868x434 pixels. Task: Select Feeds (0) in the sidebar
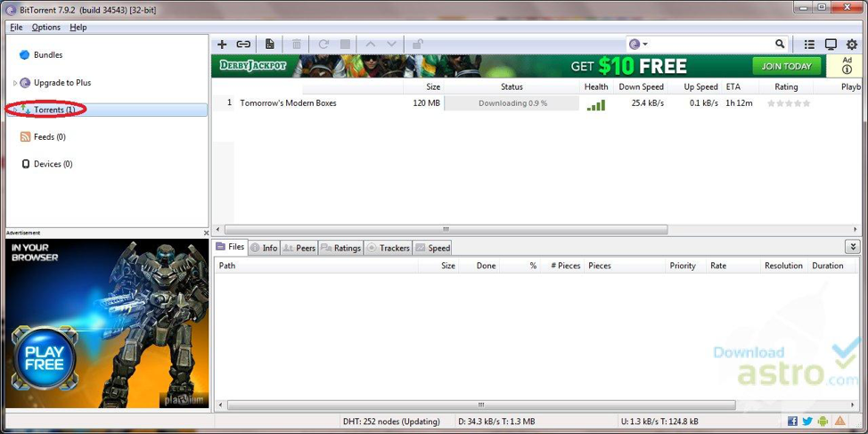pyautogui.click(x=50, y=136)
